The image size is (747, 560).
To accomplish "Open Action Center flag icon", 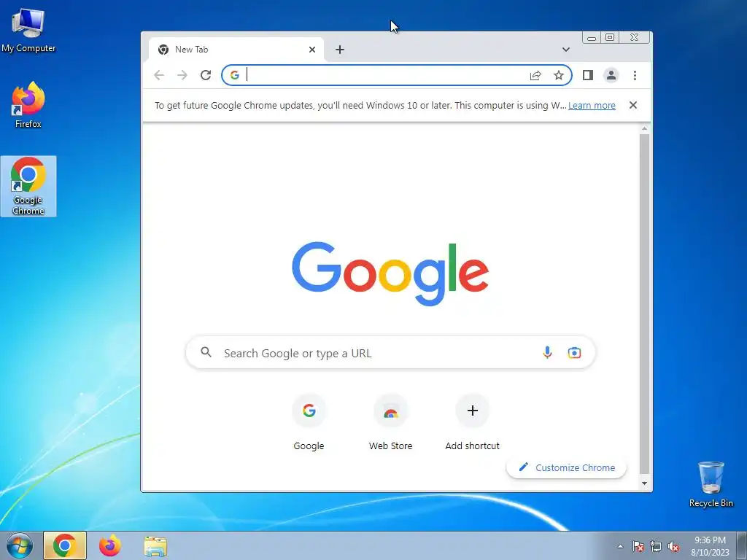I will pyautogui.click(x=638, y=546).
